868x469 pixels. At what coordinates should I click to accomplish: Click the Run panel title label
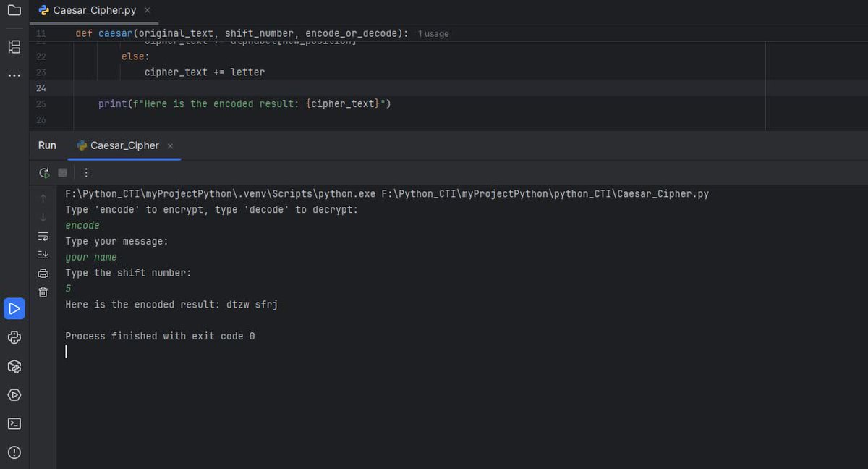[47, 145]
